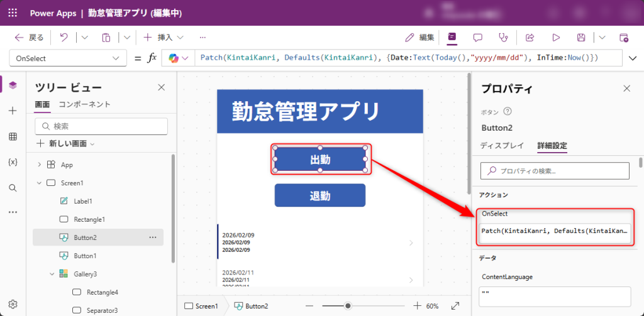Open the settings gear icon
644x316 pixels.
click(x=13, y=304)
